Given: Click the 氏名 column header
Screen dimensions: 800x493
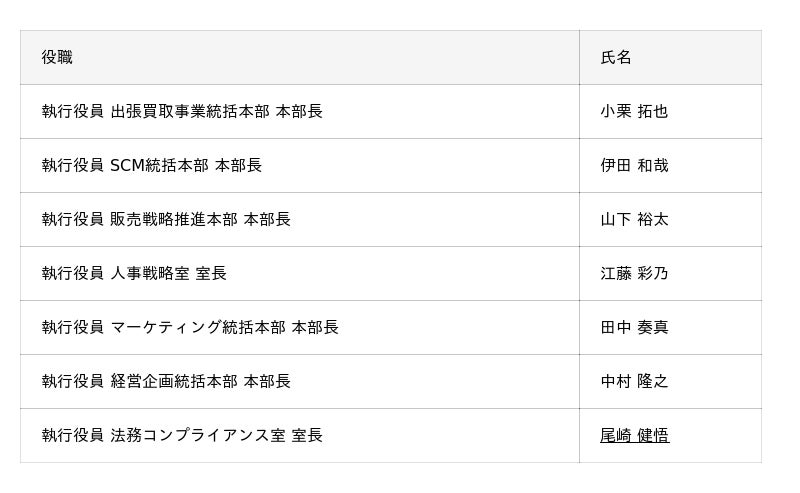Looking at the screenshot, I should click(616, 58).
